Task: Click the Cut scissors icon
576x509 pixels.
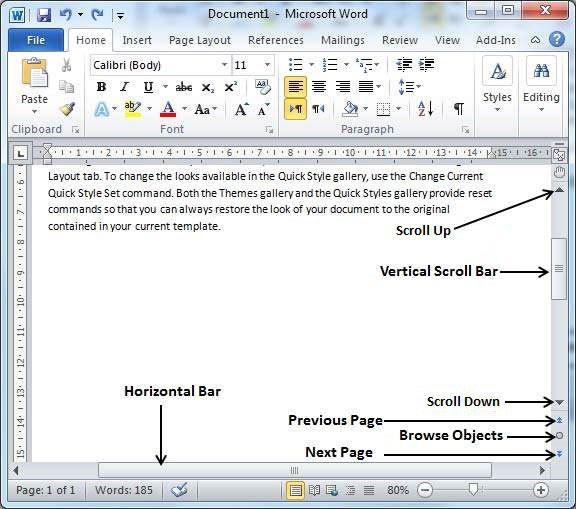Action: coord(66,65)
